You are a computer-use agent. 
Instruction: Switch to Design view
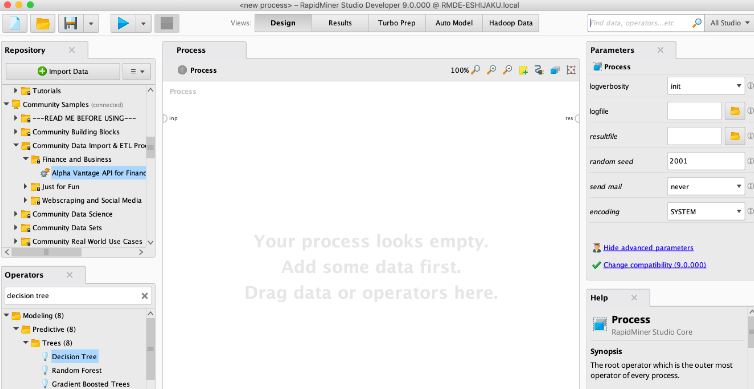pyautogui.click(x=283, y=23)
